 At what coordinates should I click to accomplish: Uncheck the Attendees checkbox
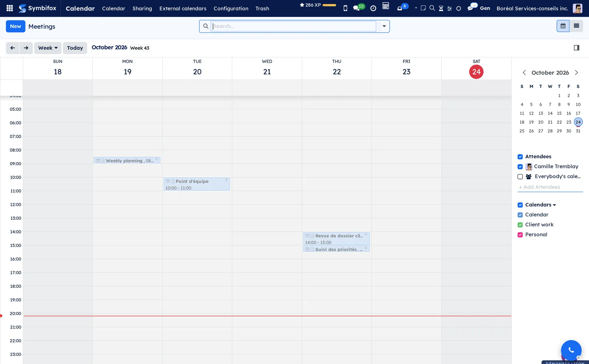point(520,157)
